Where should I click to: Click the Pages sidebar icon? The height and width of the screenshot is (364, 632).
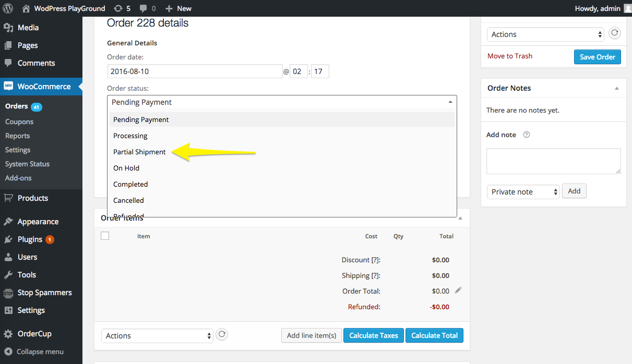(8, 45)
